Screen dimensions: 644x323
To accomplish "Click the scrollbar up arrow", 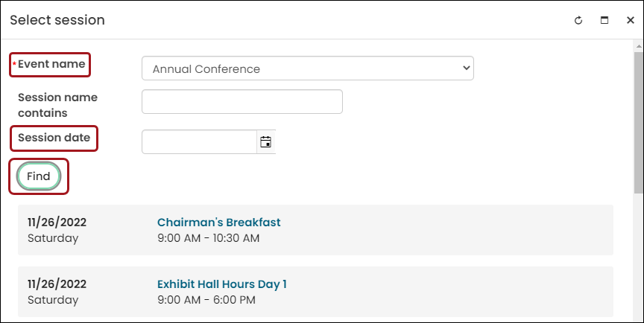I will click(x=638, y=46).
